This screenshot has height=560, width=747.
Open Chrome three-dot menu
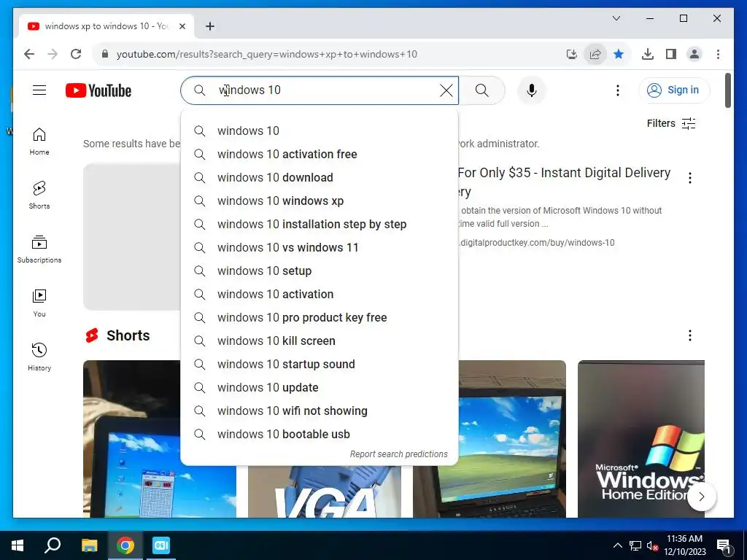[718, 54]
